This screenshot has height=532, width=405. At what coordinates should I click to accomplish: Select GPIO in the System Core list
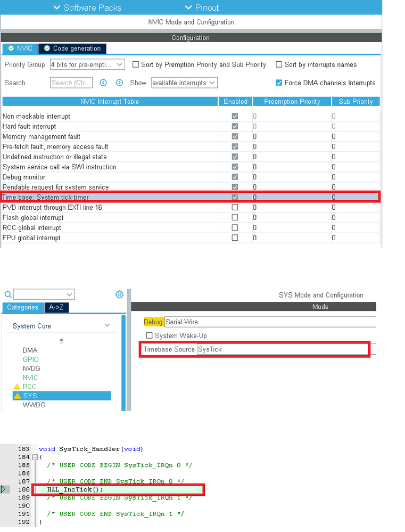pyautogui.click(x=31, y=359)
